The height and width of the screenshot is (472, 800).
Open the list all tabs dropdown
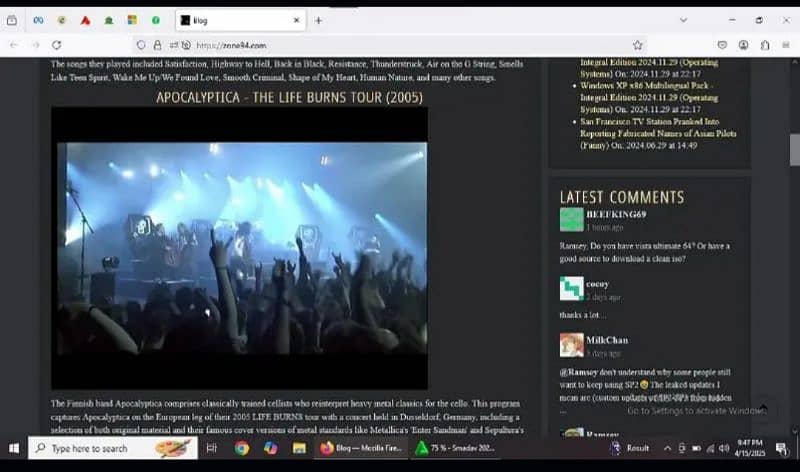point(683,20)
